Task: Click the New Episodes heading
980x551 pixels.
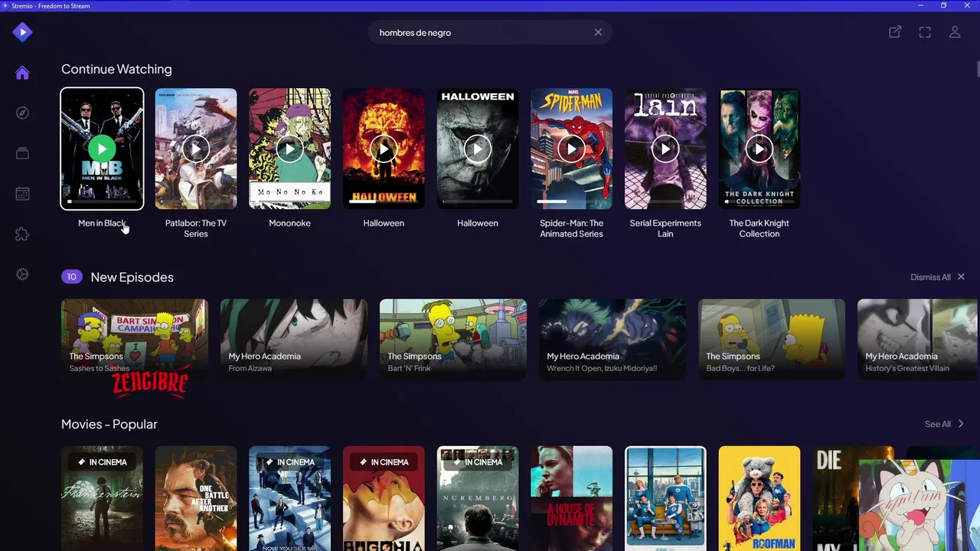Action: (x=132, y=277)
